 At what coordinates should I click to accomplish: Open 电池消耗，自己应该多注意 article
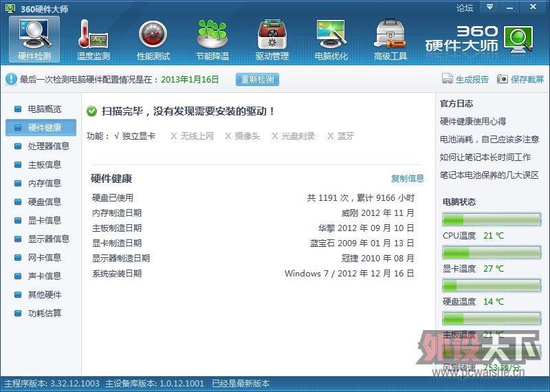(489, 140)
